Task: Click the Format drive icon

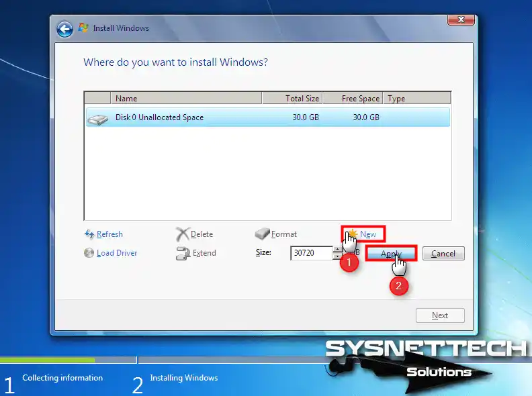Action: click(x=262, y=234)
